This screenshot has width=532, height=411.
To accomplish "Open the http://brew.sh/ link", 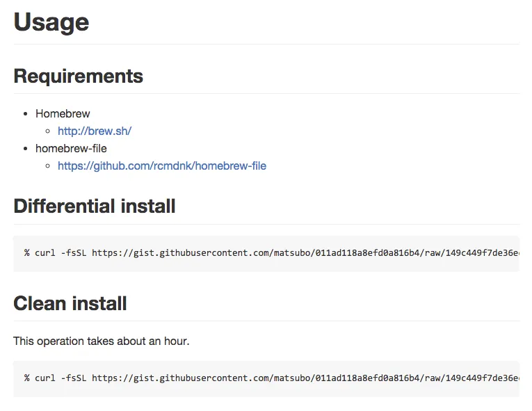I will (95, 131).
